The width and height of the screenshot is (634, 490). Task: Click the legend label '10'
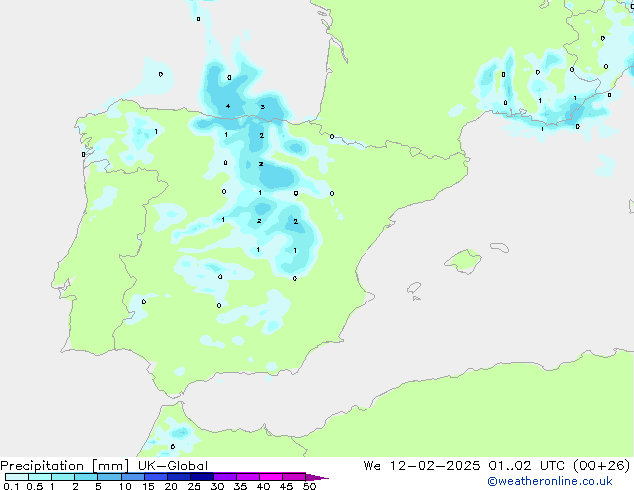tap(125, 486)
